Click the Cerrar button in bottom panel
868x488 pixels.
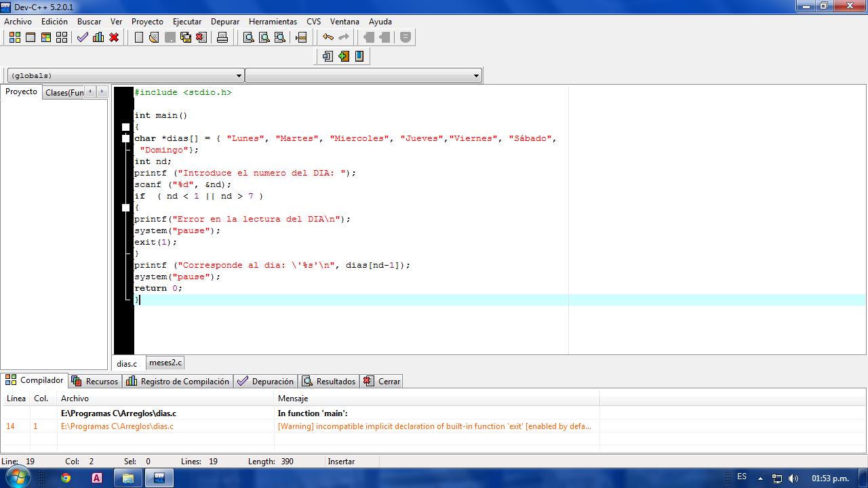pos(382,381)
